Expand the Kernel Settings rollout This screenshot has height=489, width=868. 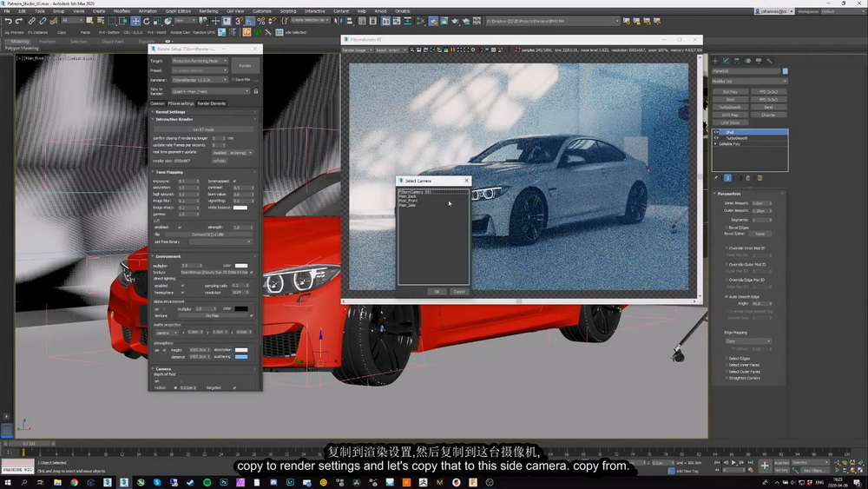coord(170,112)
